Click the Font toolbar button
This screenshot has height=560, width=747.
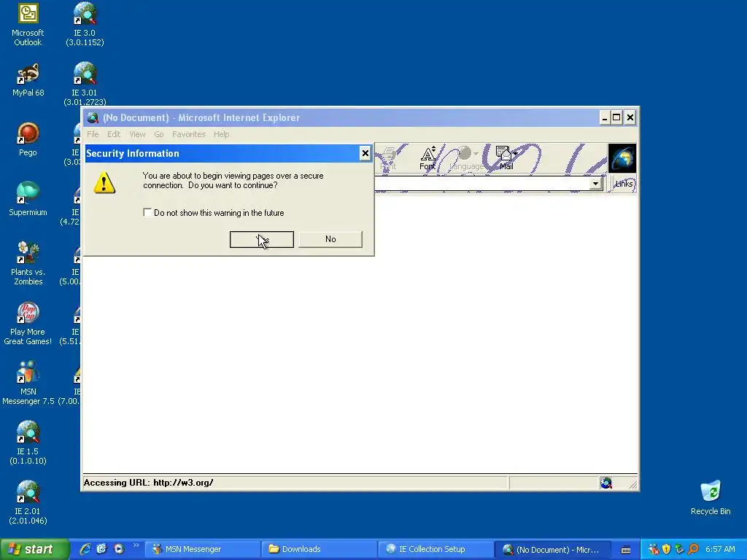click(x=427, y=158)
